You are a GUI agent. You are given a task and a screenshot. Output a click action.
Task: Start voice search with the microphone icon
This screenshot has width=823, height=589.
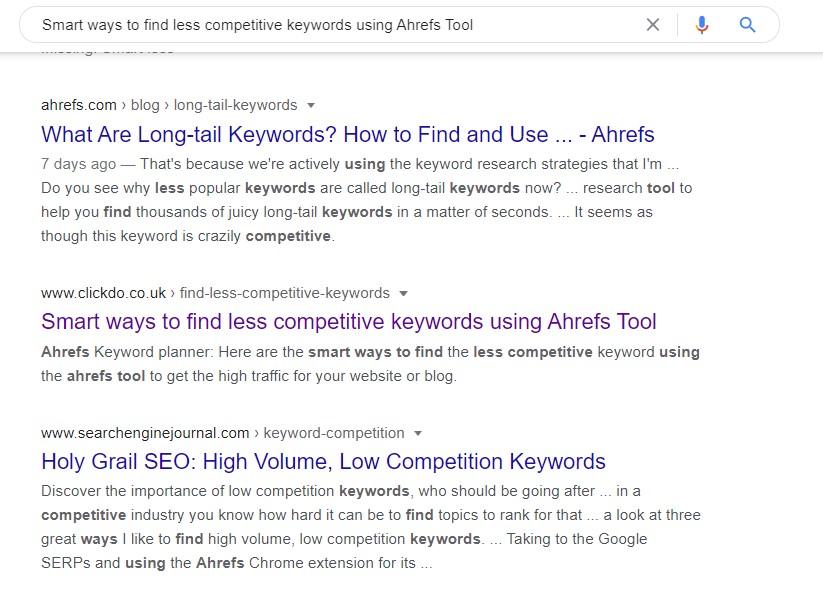[x=702, y=25]
